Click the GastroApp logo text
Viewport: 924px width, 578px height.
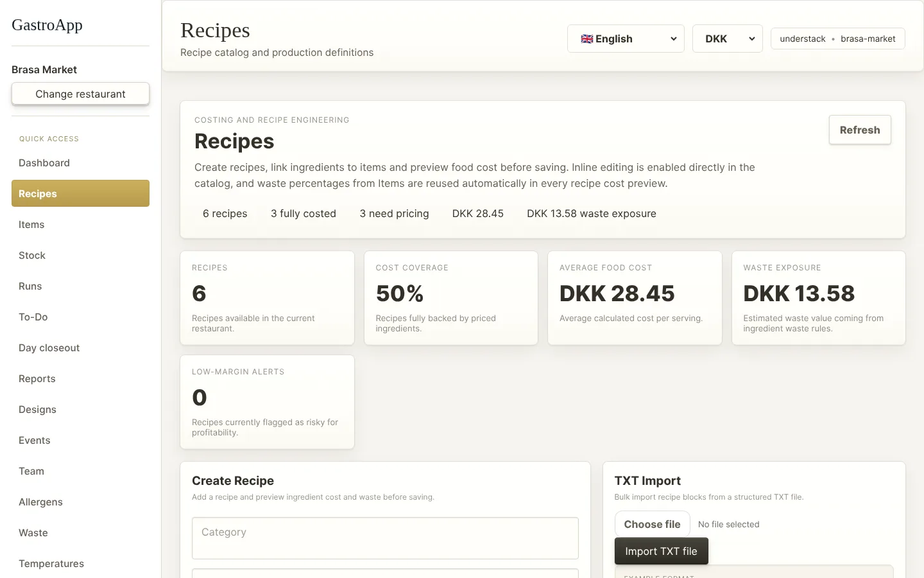click(47, 25)
